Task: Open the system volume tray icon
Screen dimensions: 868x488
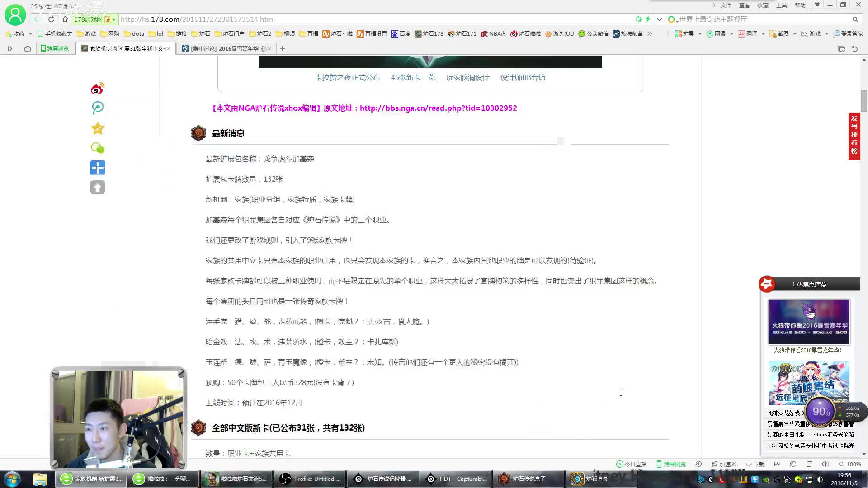Action: click(820, 479)
